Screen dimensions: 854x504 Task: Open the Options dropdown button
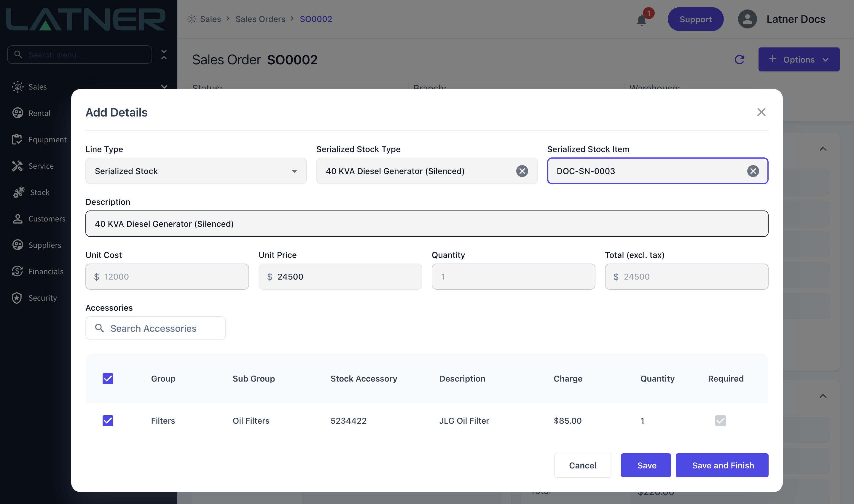pyautogui.click(x=799, y=59)
